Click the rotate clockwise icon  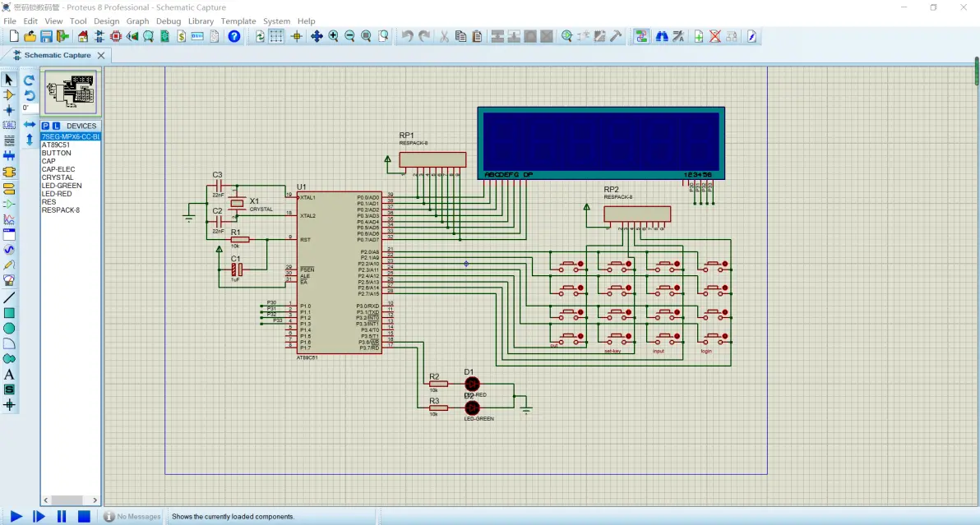pos(29,80)
